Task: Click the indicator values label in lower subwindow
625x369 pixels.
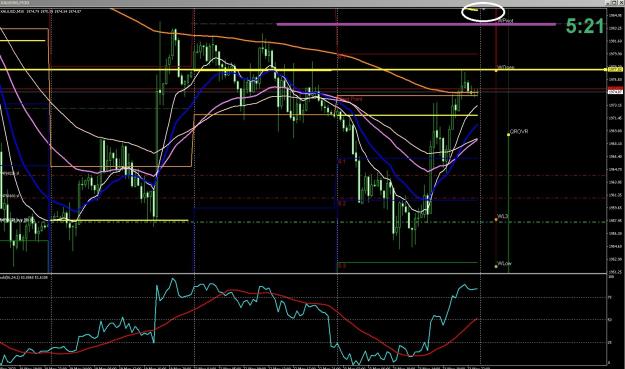Action: [24, 277]
